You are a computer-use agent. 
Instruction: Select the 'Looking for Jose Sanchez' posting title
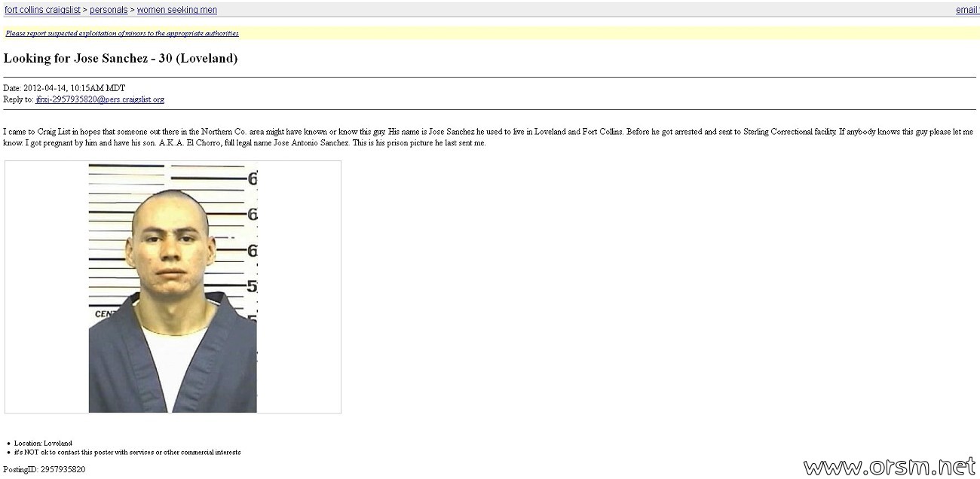121,58
